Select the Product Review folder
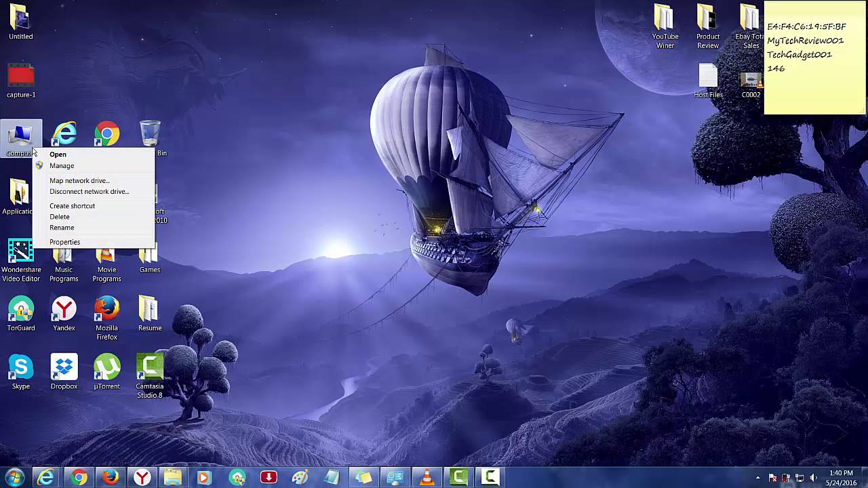This screenshot has width=868, height=488. [x=708, y=27]
